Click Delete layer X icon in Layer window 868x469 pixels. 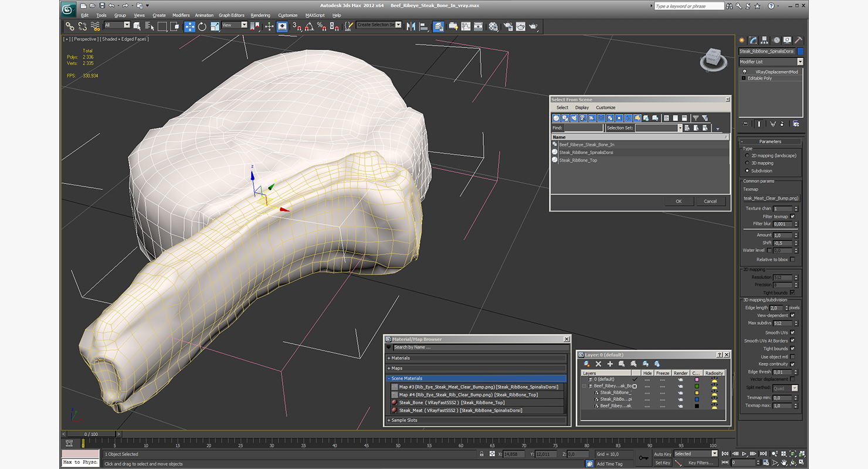click(599, 364)
